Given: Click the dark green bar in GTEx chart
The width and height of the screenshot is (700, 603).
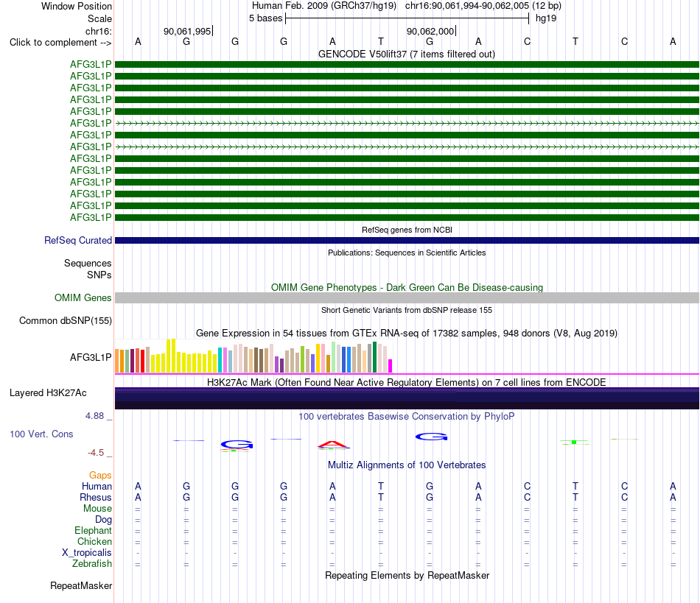Looking at the screenshot, I should tap(374, 357).
